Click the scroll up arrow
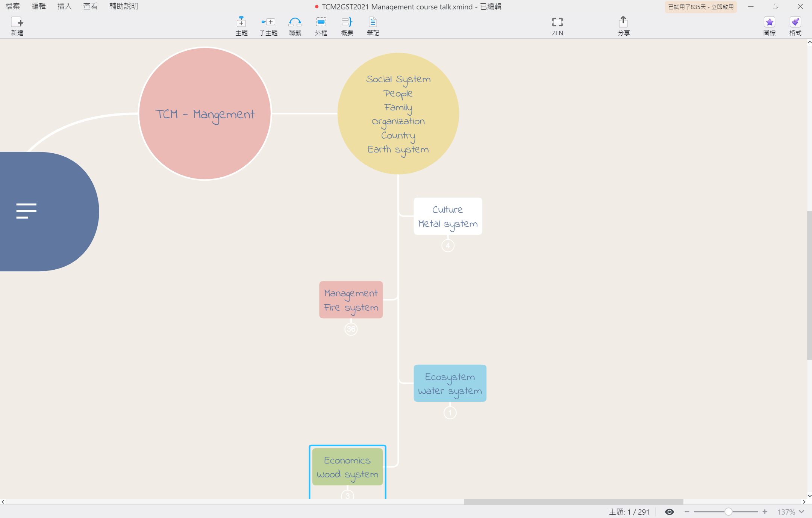Viewport: 812px width, 518px height. point(809,42)
